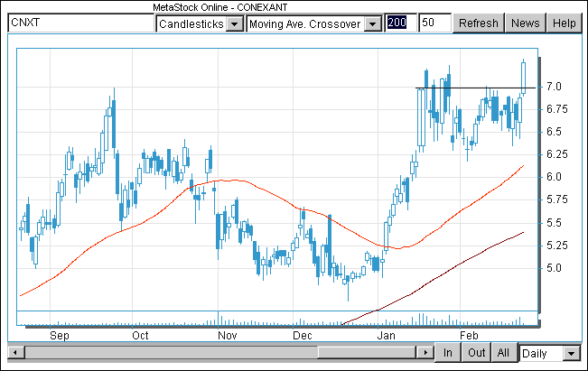Open the Candlesticks chart type dropdown
Viewport: 588px width, 371px height.
click(200, 23)
